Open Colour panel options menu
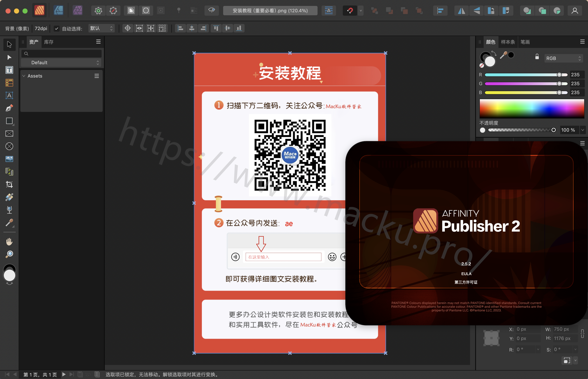588x379 pixels. pyautogui.click(x=582, y=42)
